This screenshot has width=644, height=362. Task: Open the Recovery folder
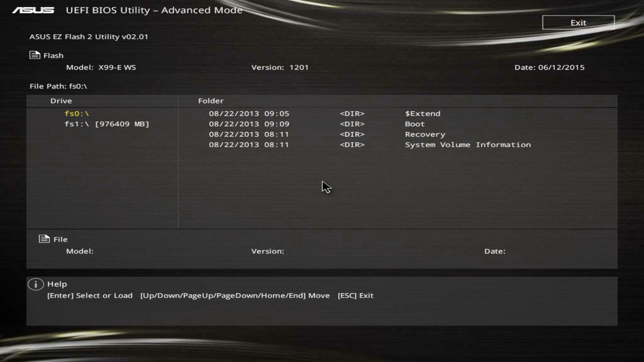click(x=425, y=134)
